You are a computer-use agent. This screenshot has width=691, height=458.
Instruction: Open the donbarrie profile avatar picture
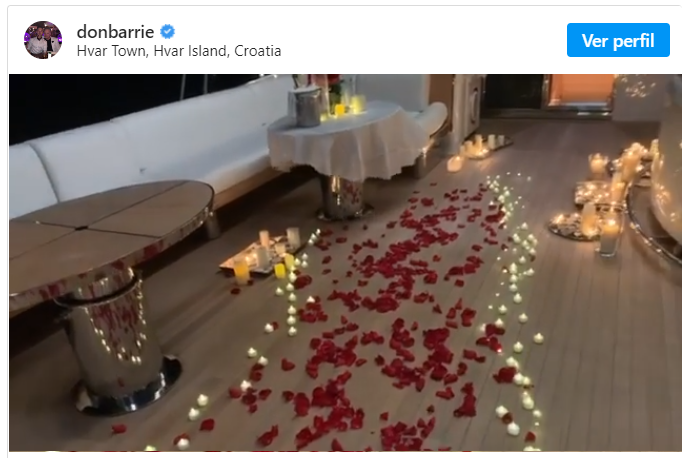pyautogui.click(x=43, y=40)
